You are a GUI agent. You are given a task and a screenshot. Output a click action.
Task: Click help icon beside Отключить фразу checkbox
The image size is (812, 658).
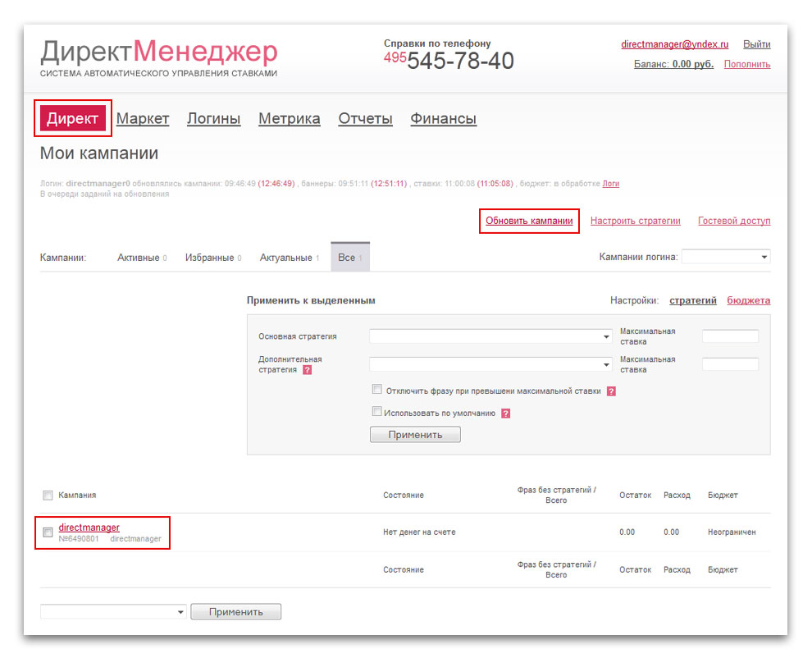[611, 391]
